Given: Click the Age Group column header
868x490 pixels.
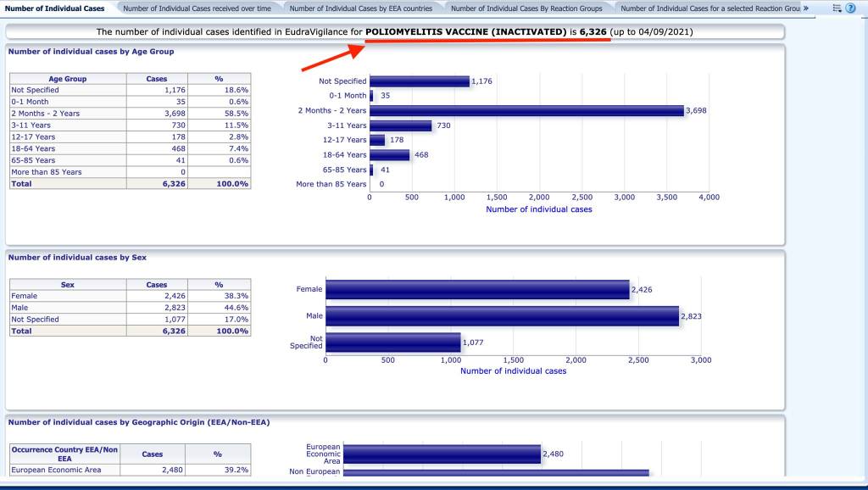Looking at the screenshot, I should [67, 79].
